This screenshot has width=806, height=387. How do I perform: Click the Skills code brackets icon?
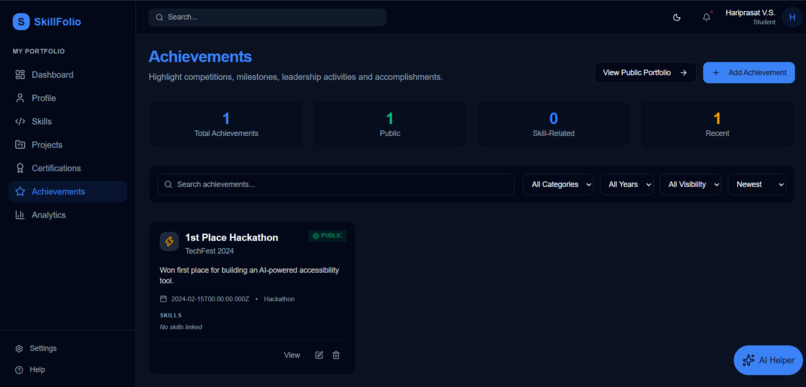[20, 121]
